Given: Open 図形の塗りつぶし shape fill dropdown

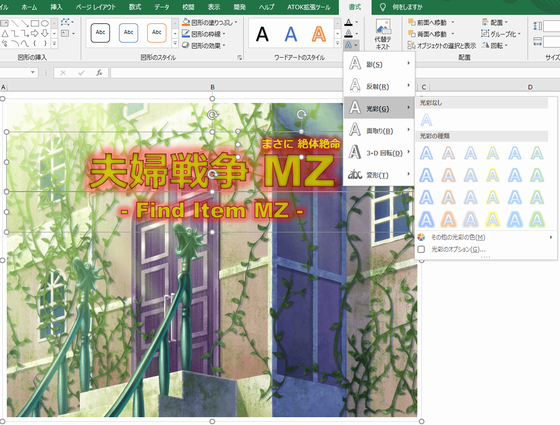Looking at the screenshot, I should 209,22.
